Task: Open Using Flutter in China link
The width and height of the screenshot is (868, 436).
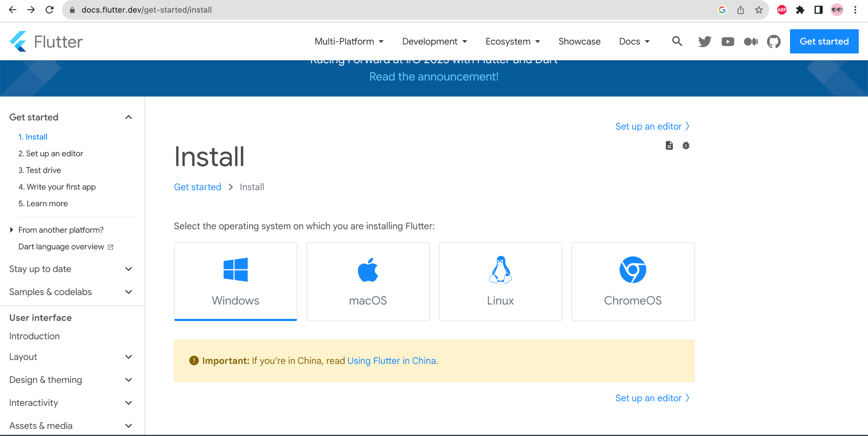Action: pos(392,361)
